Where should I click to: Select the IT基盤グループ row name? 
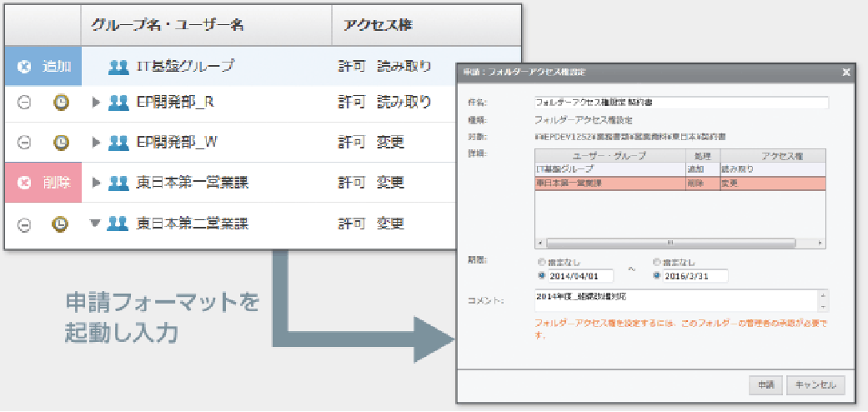click(x=185, y=67)
